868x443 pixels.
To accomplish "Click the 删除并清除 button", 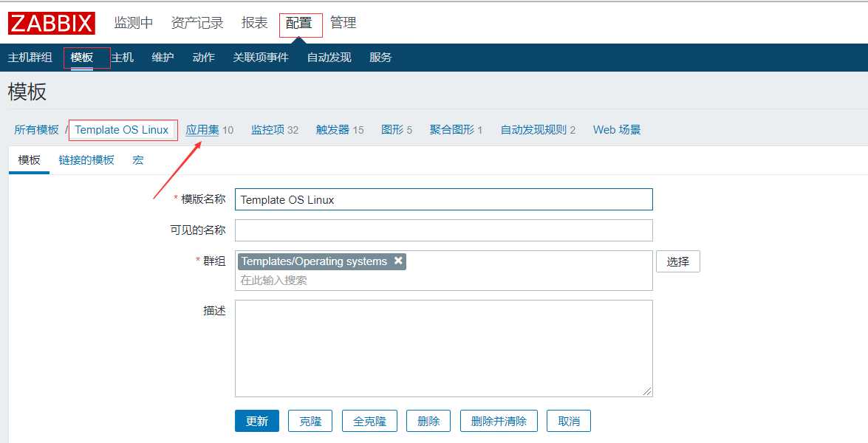I will 499,422.
